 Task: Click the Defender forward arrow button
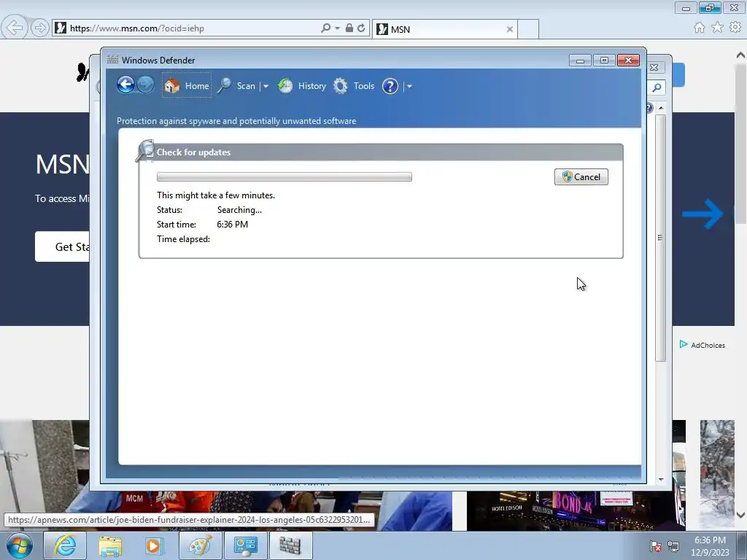tap(145, 85)
